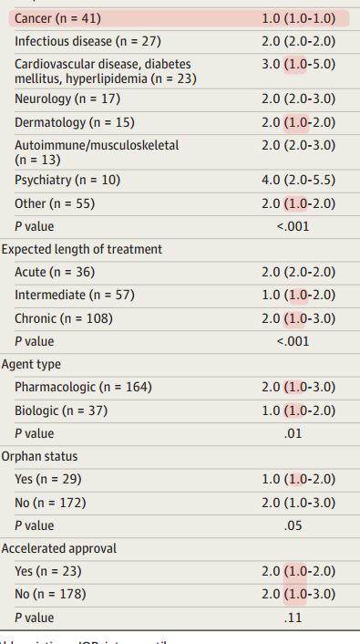Click the Other (n = 55) row label
This screenshot has width=360, height=644.
point(55,203)
